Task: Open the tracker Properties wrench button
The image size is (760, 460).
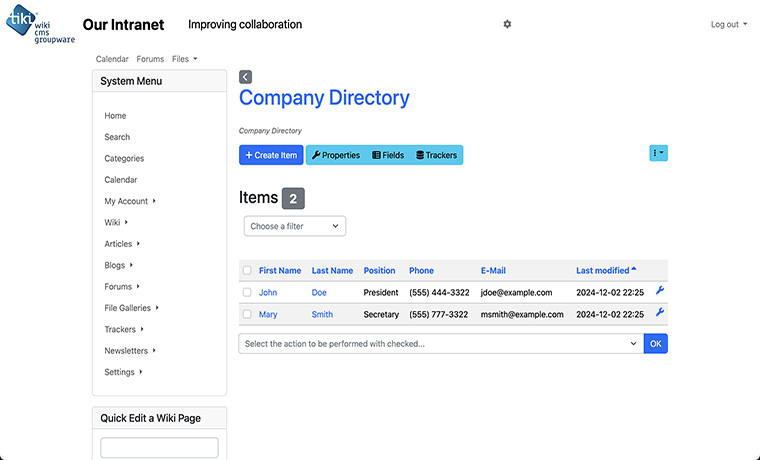Action: [335, 155]
